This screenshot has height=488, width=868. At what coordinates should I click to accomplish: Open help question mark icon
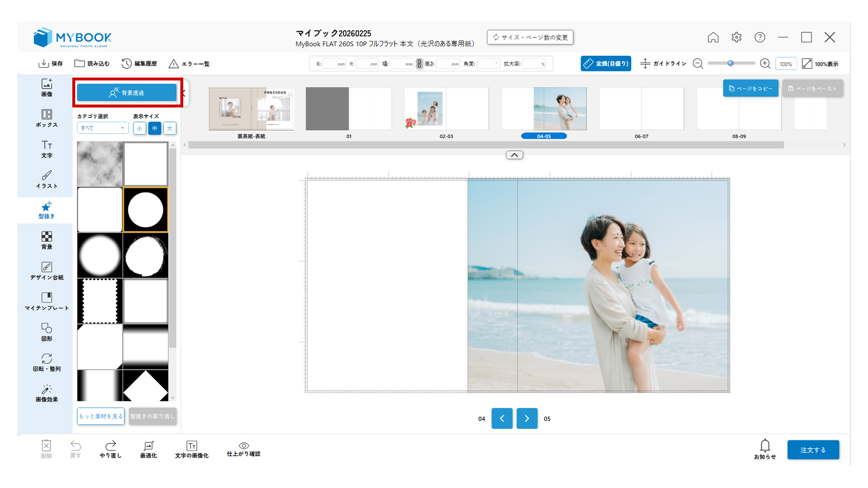coord(760,37)
